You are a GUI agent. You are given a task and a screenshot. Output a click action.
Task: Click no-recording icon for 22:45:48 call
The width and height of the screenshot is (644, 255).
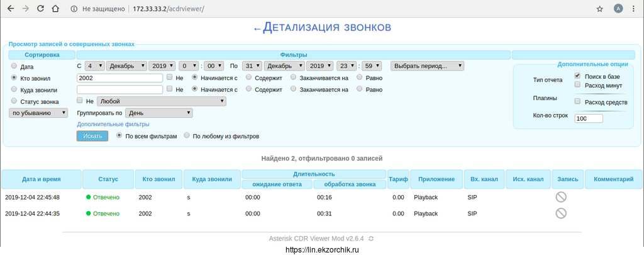pyautogui.click(x=561, y=196)
